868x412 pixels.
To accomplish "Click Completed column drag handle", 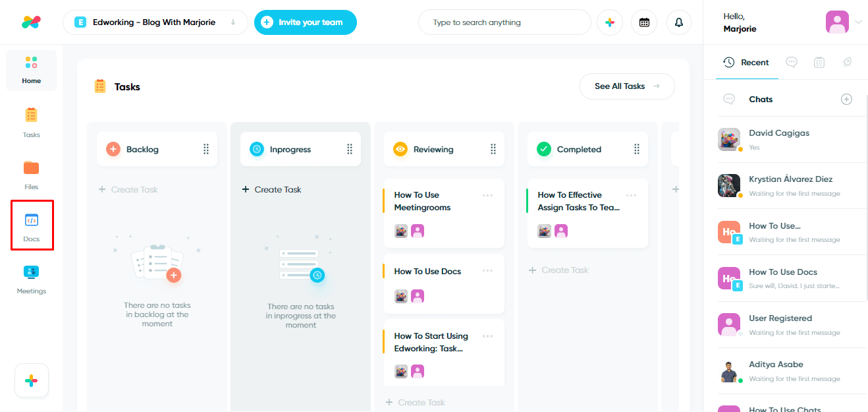I will coord(637,150).
